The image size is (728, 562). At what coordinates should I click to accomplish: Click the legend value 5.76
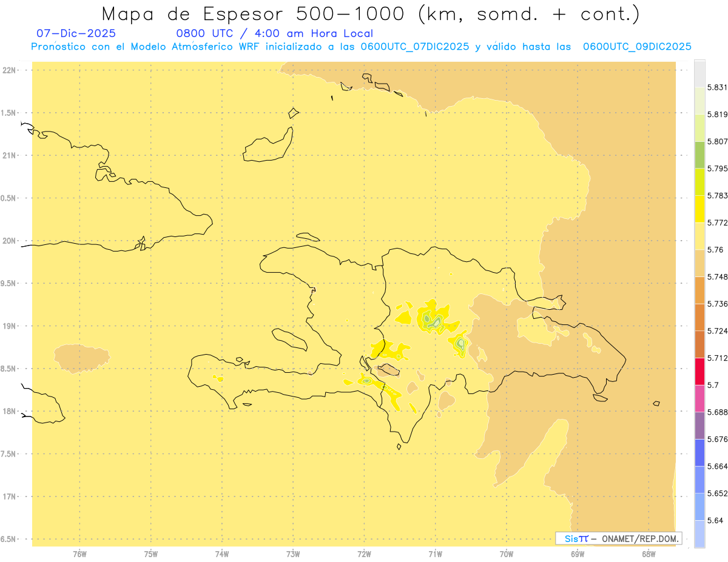click(x=715, y=250)
